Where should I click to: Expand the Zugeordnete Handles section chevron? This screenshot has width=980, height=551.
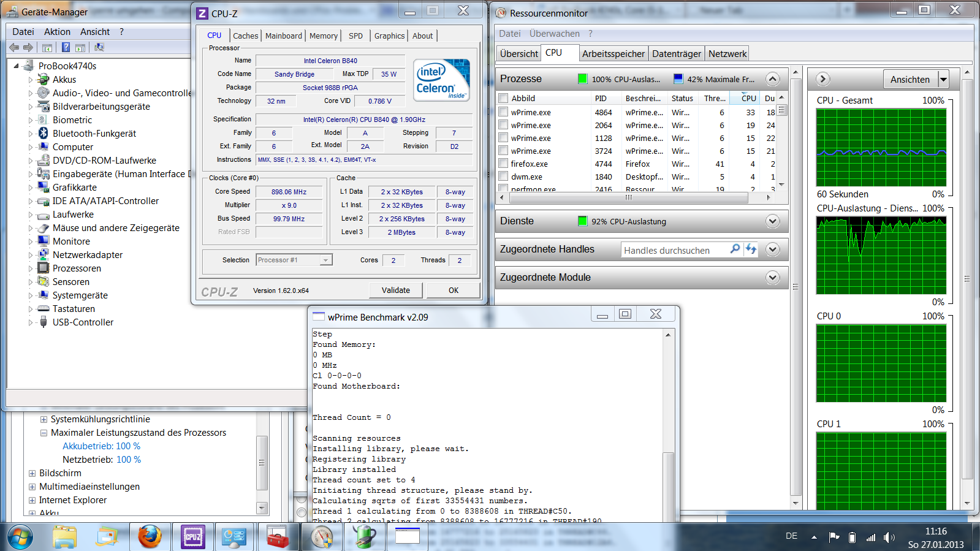[773, 249]
